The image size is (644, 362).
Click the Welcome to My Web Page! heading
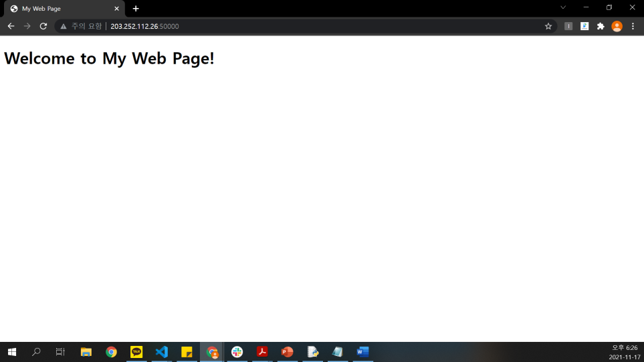point(109,58)
